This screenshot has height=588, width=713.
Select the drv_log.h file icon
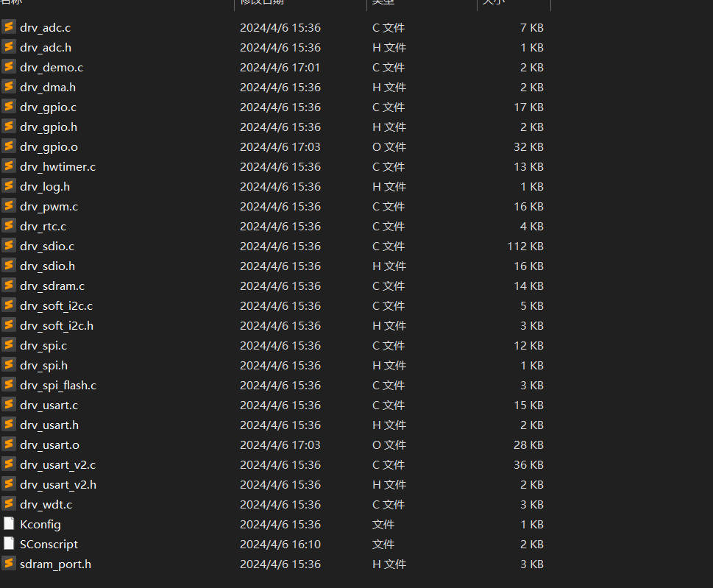click(x=9, y=186)
